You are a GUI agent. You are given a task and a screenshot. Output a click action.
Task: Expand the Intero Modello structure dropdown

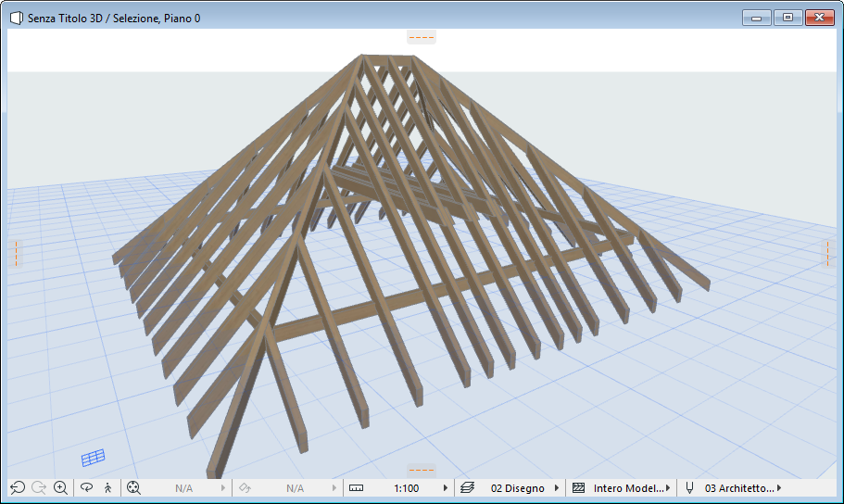[668, 487]
